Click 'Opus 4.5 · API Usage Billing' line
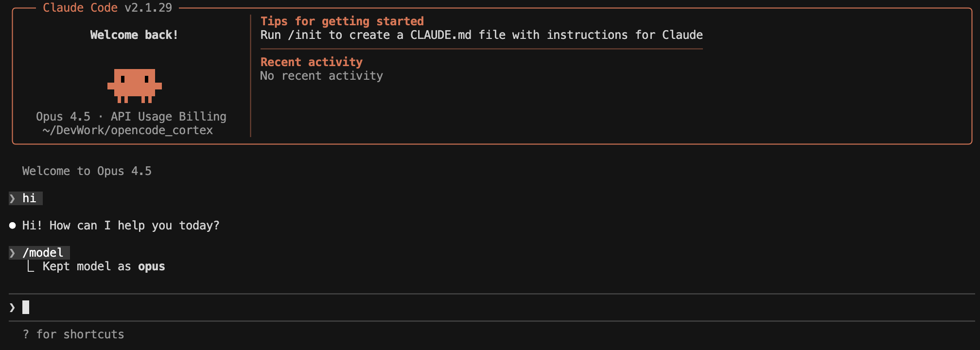This screenshot has height=350, width=980. coord(131,117)
